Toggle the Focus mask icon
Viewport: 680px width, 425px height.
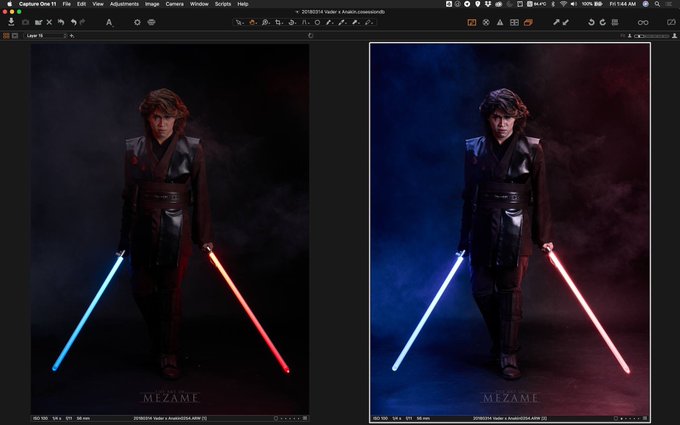click(x=486, y=22)
